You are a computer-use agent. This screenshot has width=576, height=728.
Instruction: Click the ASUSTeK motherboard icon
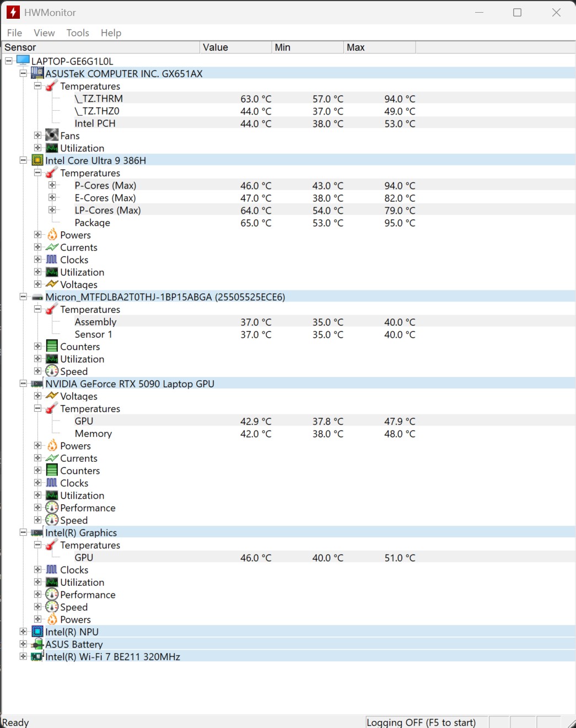pos(37,73)
